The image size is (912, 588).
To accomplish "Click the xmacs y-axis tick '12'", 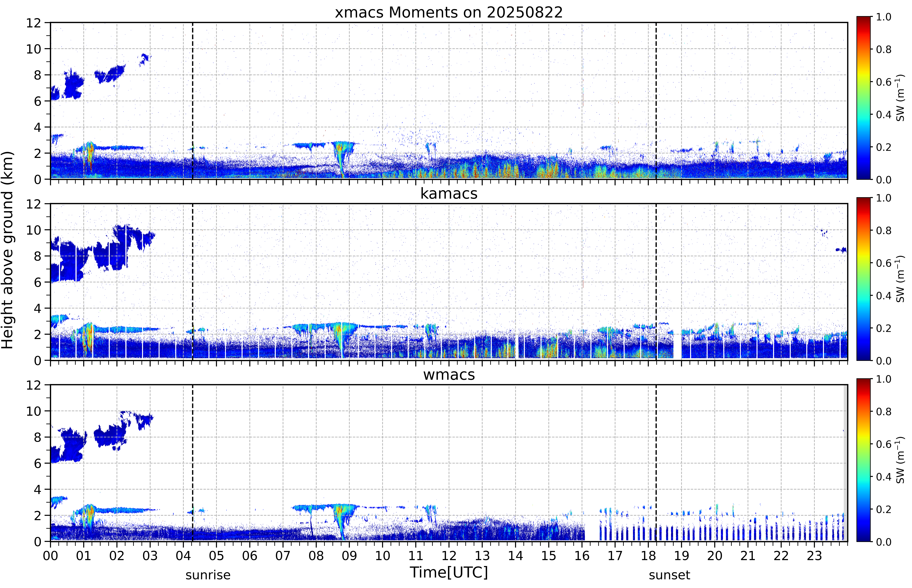I will [x=34, y=23].
